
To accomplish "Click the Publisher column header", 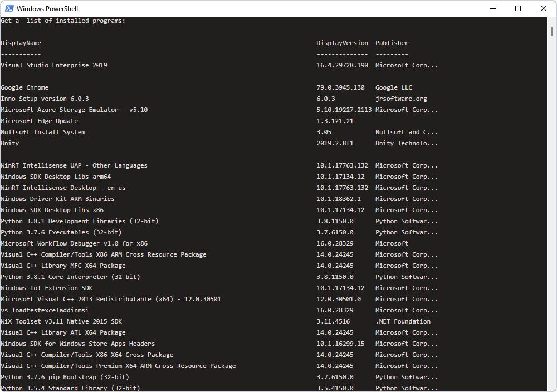I will click(x=392, y=43).
